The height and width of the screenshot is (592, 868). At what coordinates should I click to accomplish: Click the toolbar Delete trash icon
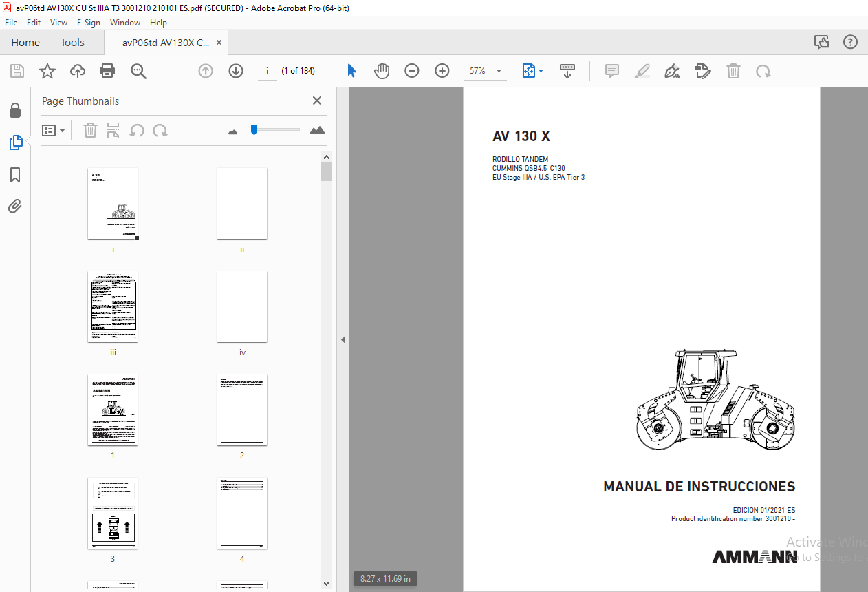[x=734, y=71]
